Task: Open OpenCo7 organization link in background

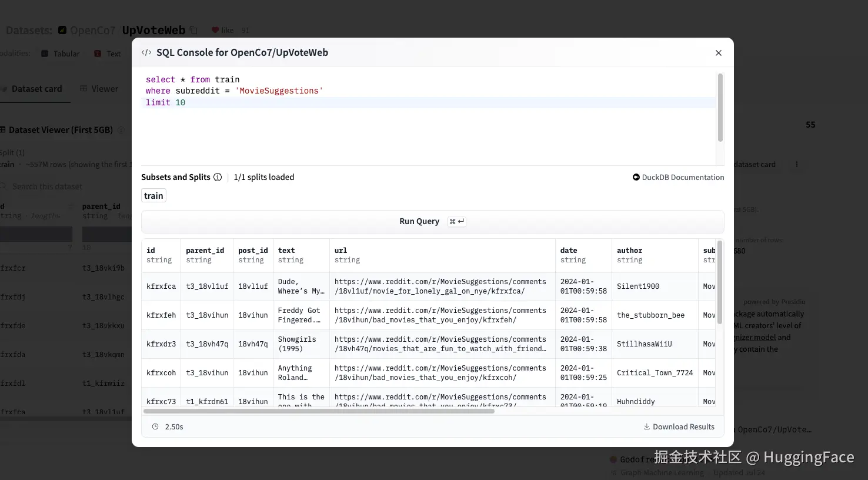Action: tap(92, 30)
